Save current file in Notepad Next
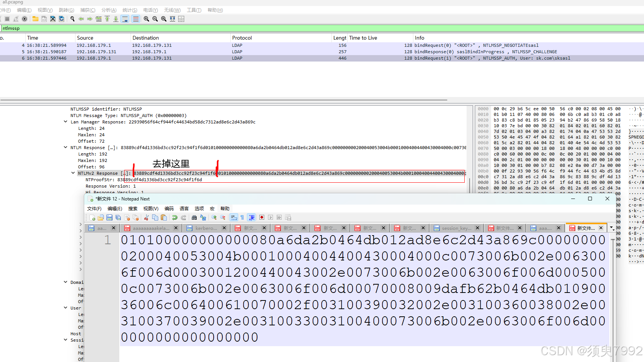The image size is (644, 362). click(x=109, y=217)
